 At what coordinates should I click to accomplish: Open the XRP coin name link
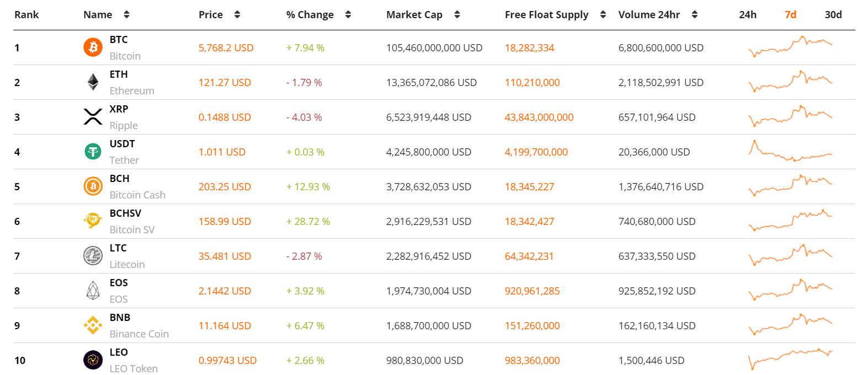(119, 109)
